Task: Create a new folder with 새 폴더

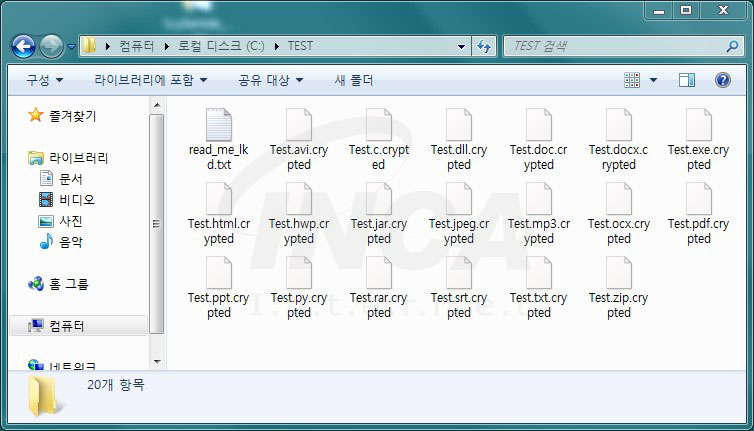Action: coord(353,80)
